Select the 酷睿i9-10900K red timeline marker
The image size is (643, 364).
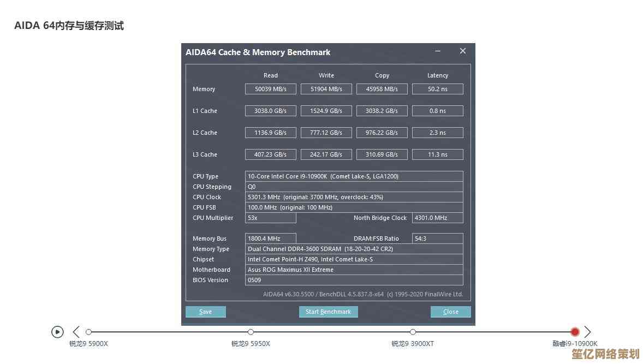575,332
